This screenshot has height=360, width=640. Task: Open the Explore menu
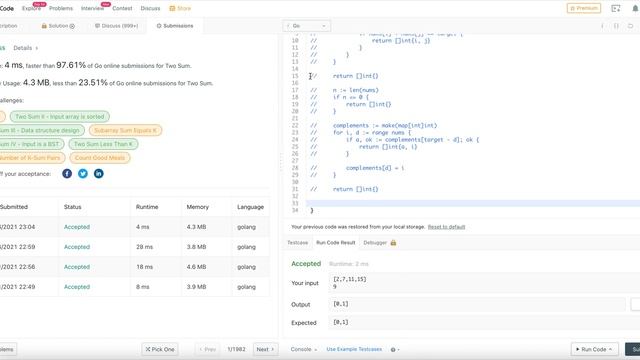click(x=31, y=8)
